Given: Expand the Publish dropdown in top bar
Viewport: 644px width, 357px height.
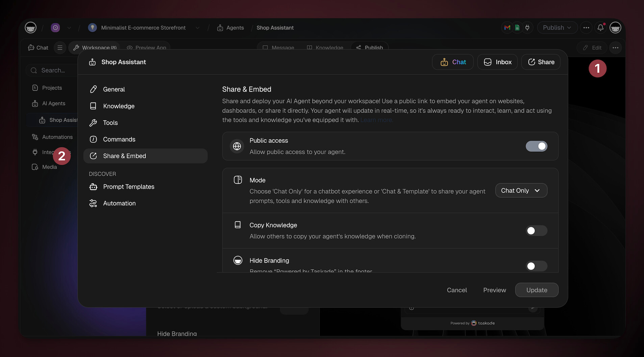Looking at the screenshot, I should coord(557,28).
